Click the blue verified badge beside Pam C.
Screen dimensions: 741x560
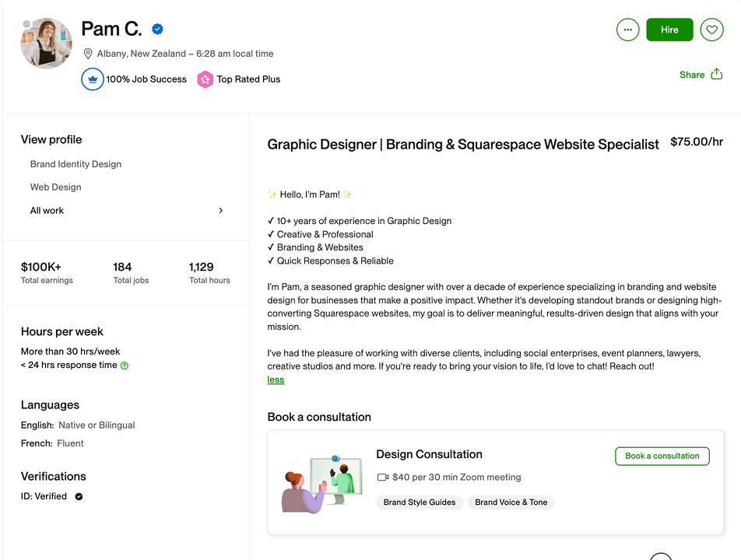coord(157,30)
